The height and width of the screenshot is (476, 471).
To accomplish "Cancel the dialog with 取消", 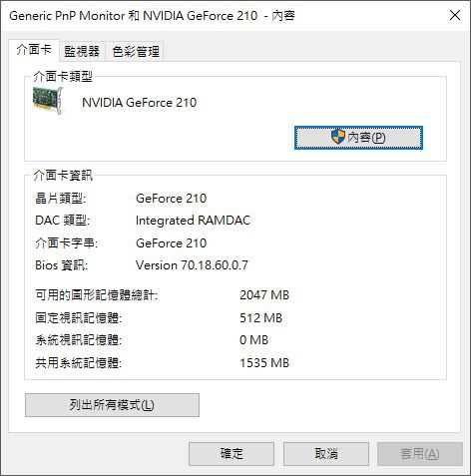I will pos(326,454).
